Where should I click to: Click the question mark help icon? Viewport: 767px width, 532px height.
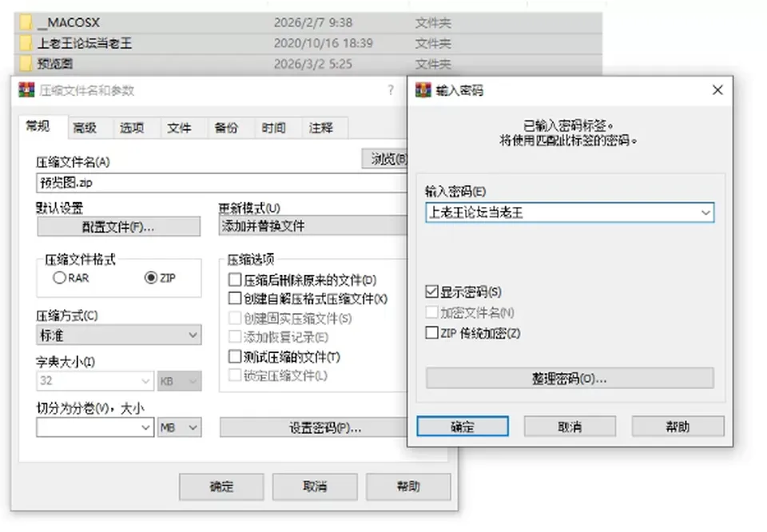tap(391, 90)
